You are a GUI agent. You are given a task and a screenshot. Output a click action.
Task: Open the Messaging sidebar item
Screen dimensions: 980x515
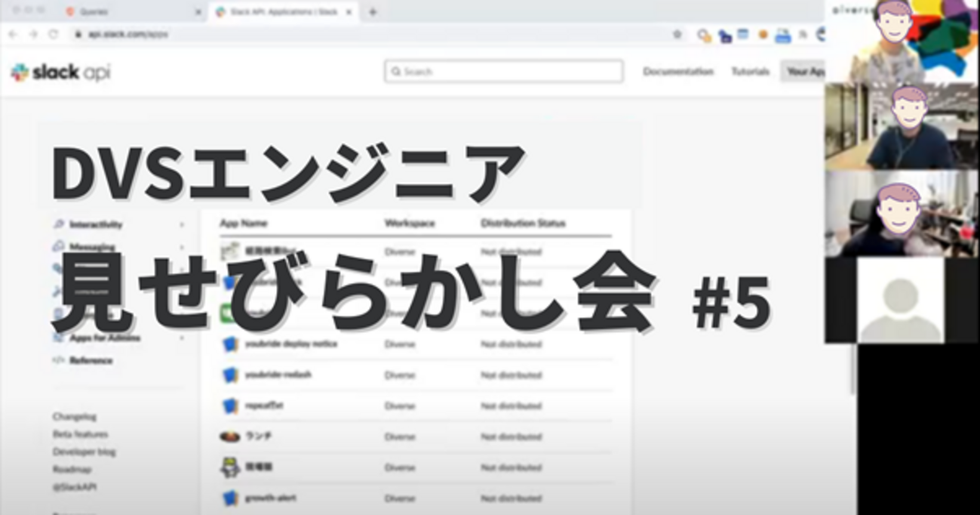(x=92, y=247)
